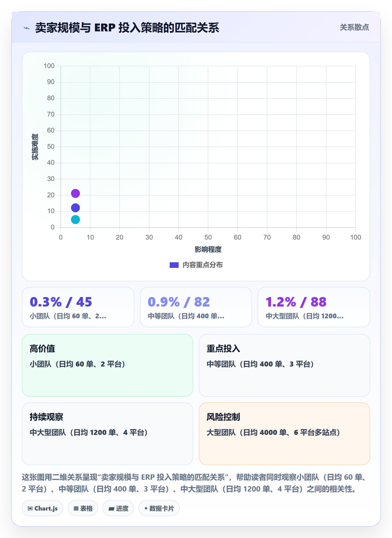The height and width of the screenshot is (538, 392).
Task: Toggle the 内容重点分布 legend swatch
Action: click(x=174, y=265)
